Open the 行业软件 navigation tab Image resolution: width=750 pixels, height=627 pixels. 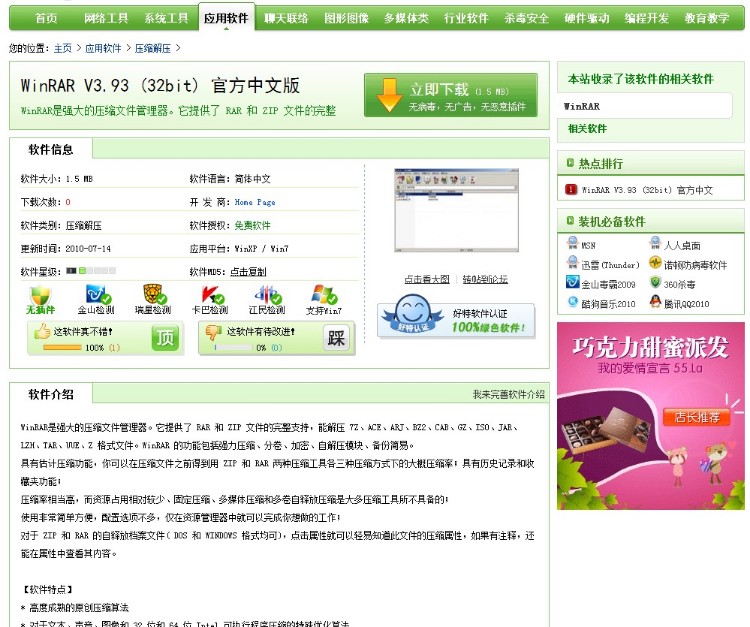(x=466, y=18)
